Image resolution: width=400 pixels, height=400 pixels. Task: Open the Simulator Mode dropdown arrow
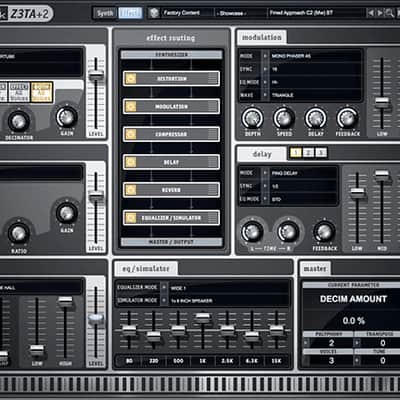click(x=164, y=300)
